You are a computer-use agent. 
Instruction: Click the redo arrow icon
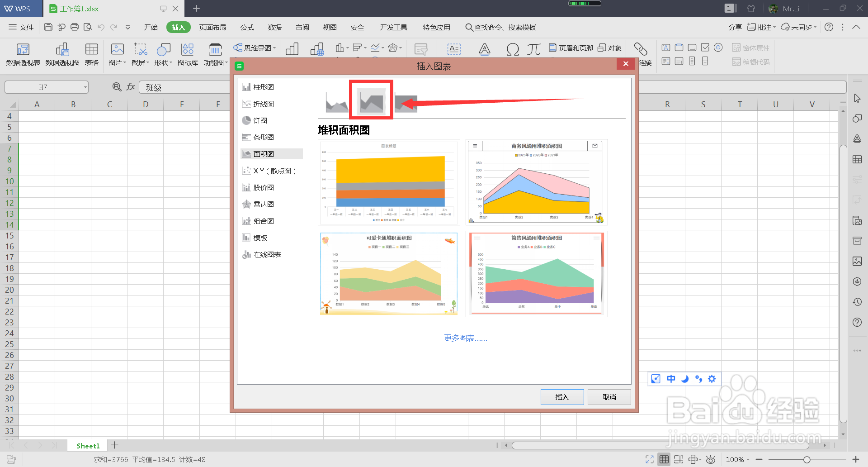coord(114,27)
